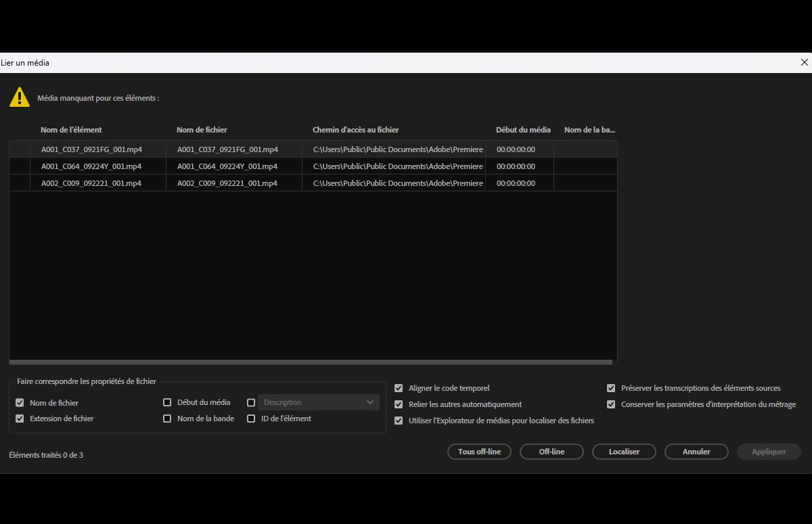
Task: Toggle Aligner le code temporel
Action: 399,388
